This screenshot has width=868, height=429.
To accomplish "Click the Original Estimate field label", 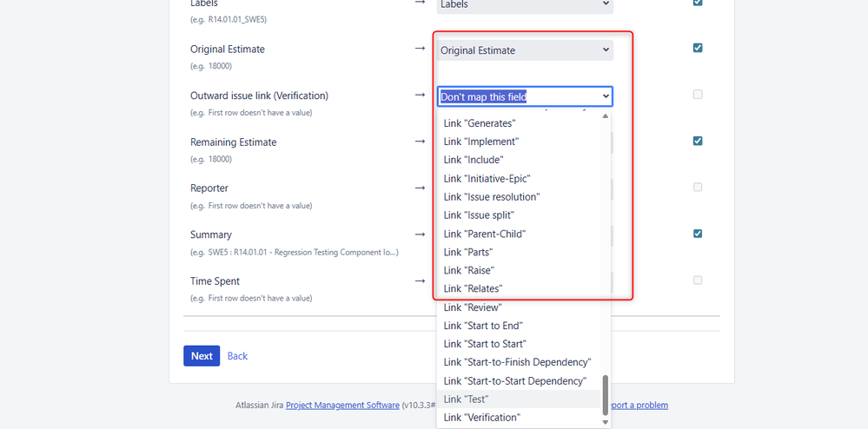I will coord(228,49).
